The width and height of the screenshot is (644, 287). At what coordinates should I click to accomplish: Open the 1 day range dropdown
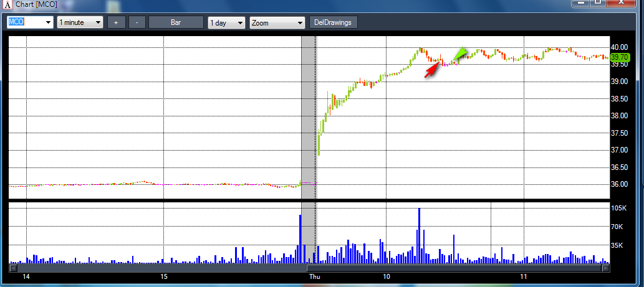click(227, 22)
